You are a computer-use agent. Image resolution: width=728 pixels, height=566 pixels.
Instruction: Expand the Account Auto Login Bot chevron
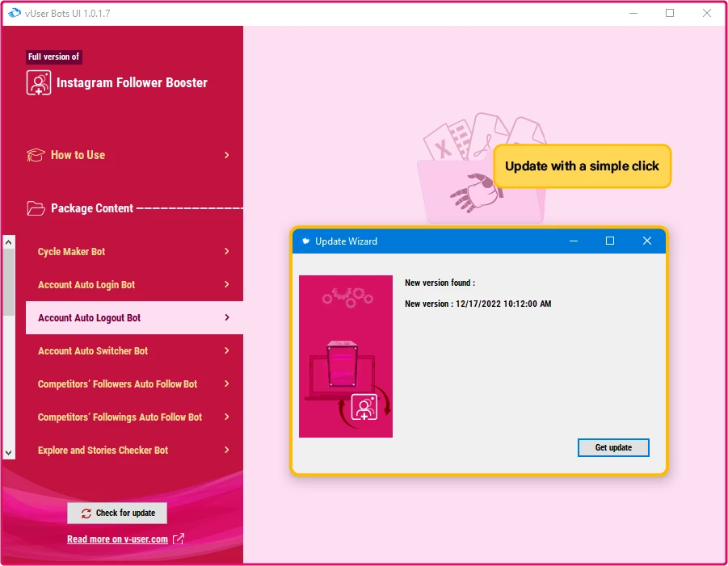click(x=226, y=284)
